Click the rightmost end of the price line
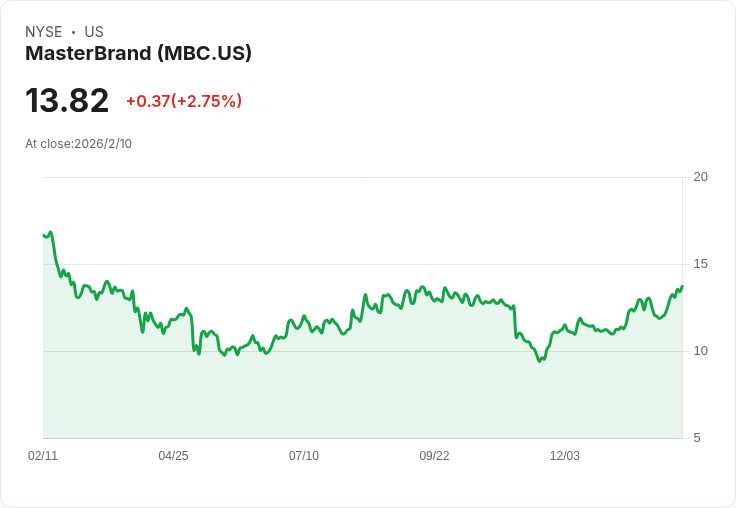Viewport: 736px width, 508px height. click(x=682, y=286)
